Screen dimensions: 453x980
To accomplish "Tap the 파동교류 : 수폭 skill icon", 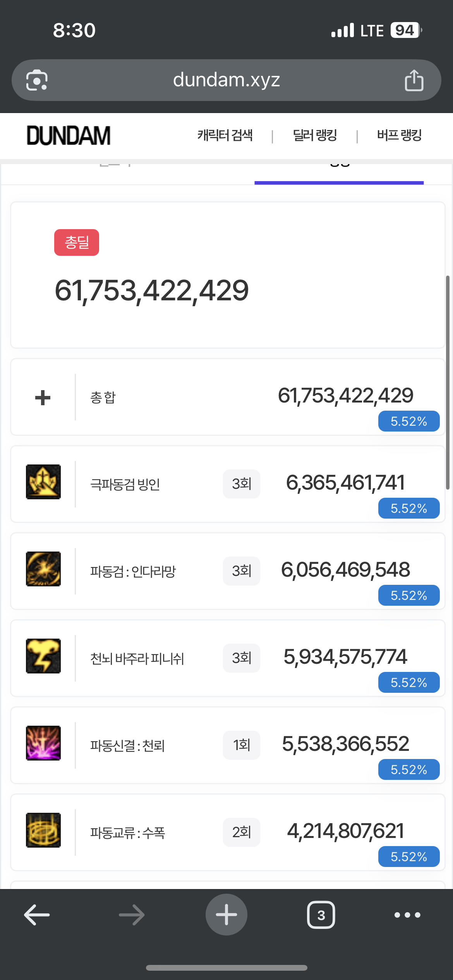I will point(43,830).
